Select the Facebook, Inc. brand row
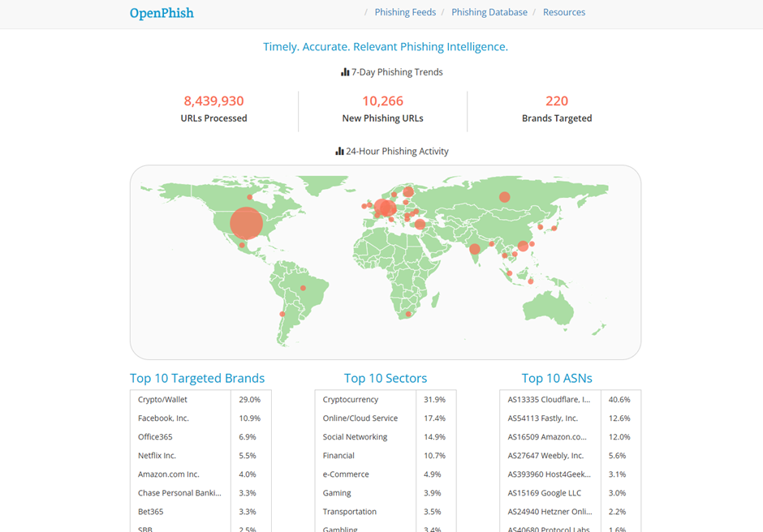The image size is (763, 532). [200, 418]
